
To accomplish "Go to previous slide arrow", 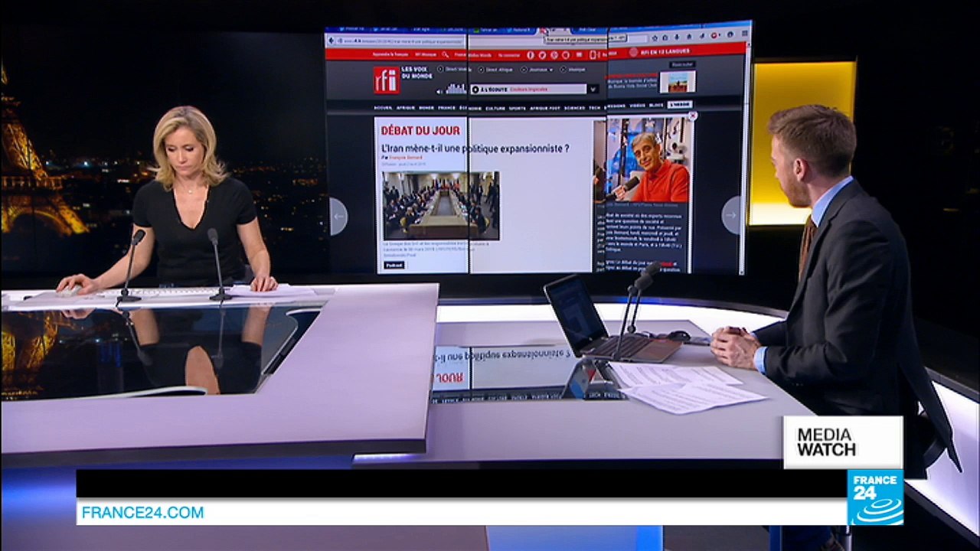I will tap(338, 217).
